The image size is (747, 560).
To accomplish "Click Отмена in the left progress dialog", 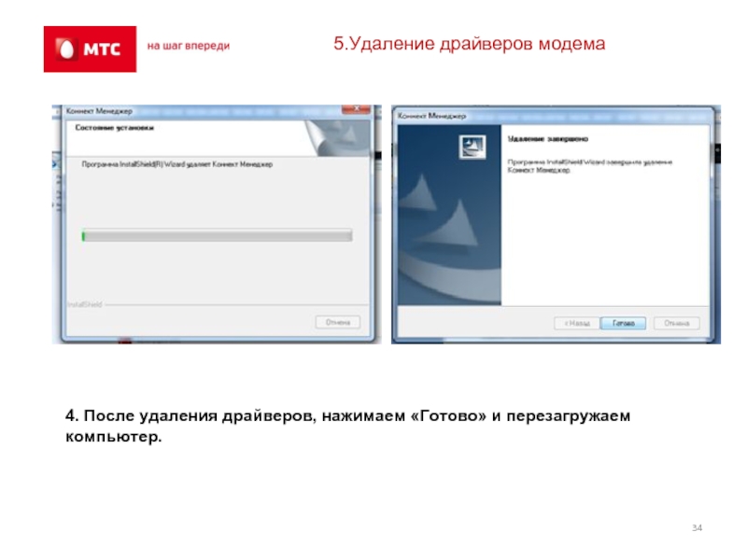I will [x=338, y=322].
